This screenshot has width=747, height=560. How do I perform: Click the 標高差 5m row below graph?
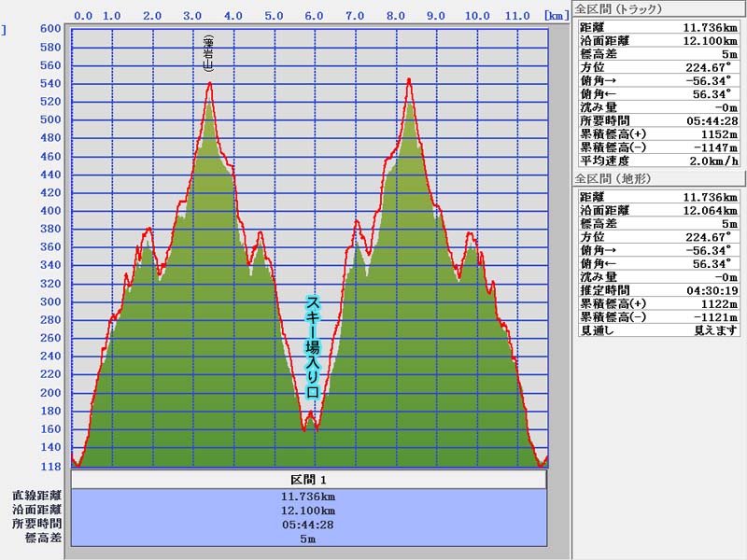pos(308,539)
